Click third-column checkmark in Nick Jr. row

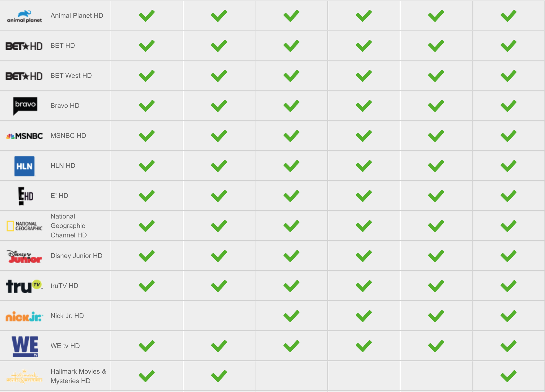click(291, 316)
